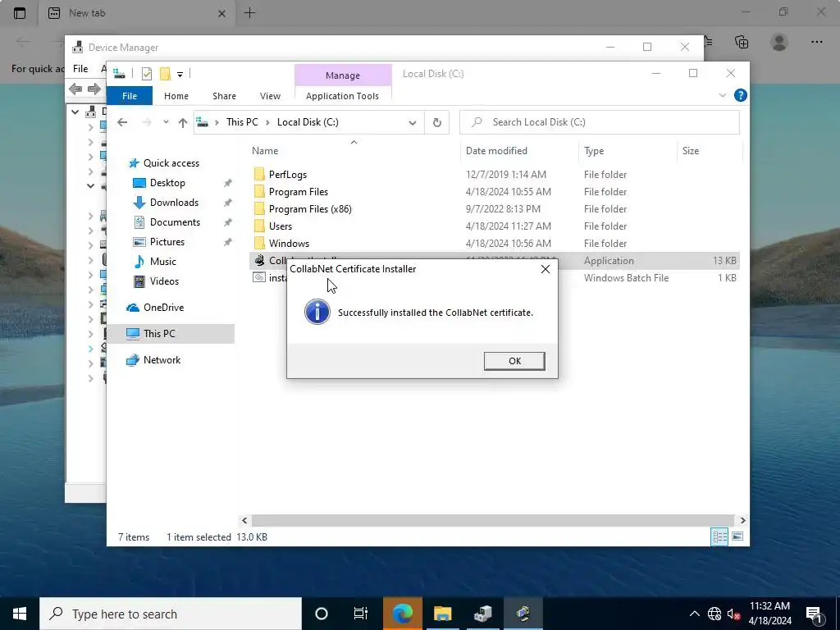Screen dimensions: 840x630
Task: Click the taskbar search box
Action: coord(171,614)
